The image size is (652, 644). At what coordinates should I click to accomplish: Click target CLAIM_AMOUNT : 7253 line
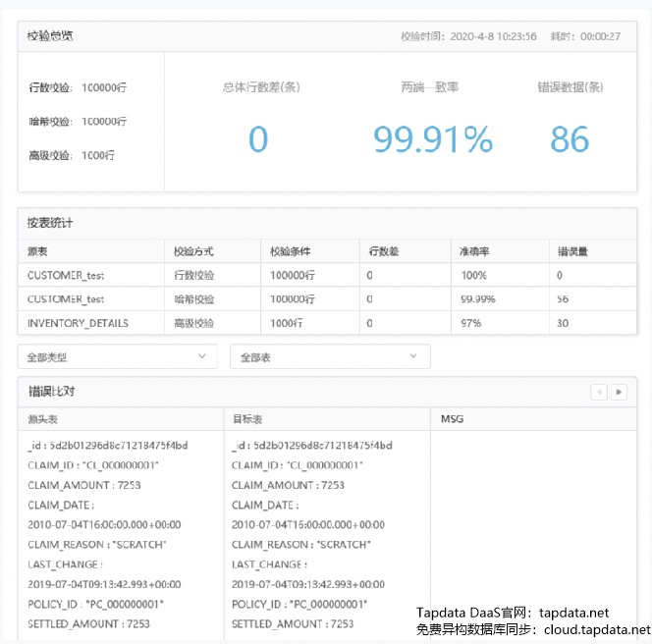[x=288, y=485]
